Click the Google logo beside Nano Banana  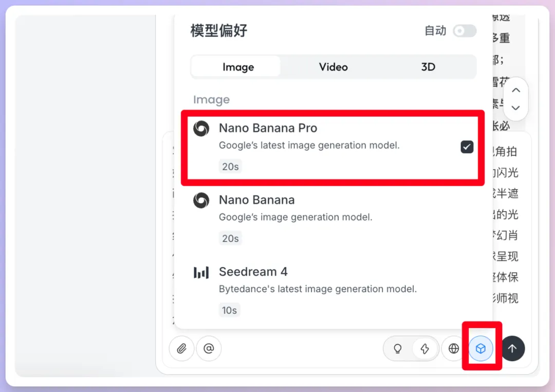point(201,200)
